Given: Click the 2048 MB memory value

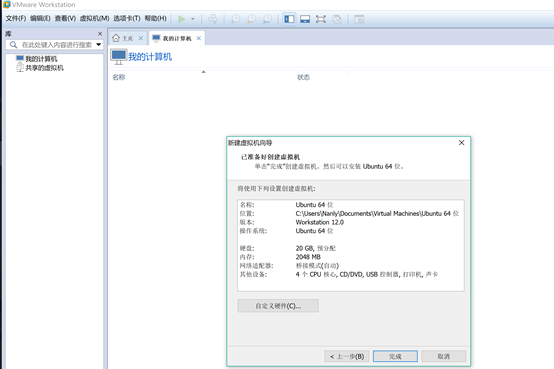Looking at the screenshot, I should (x=308, y=257).
